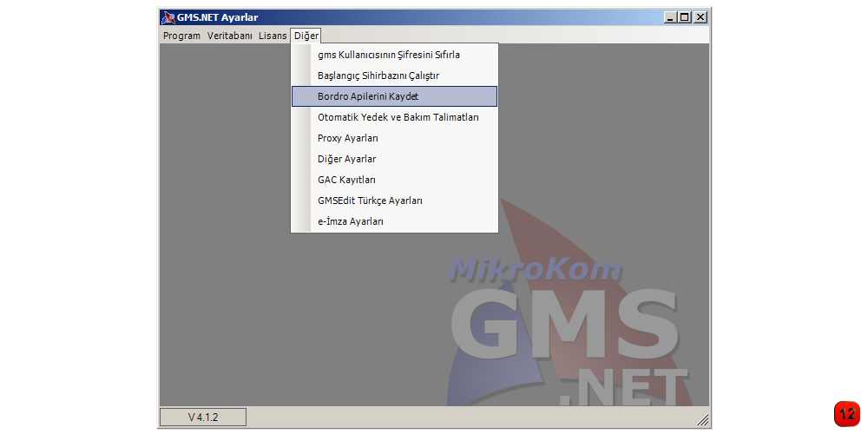Choose Bordro Apilerini Kaydet

[394, 96]
